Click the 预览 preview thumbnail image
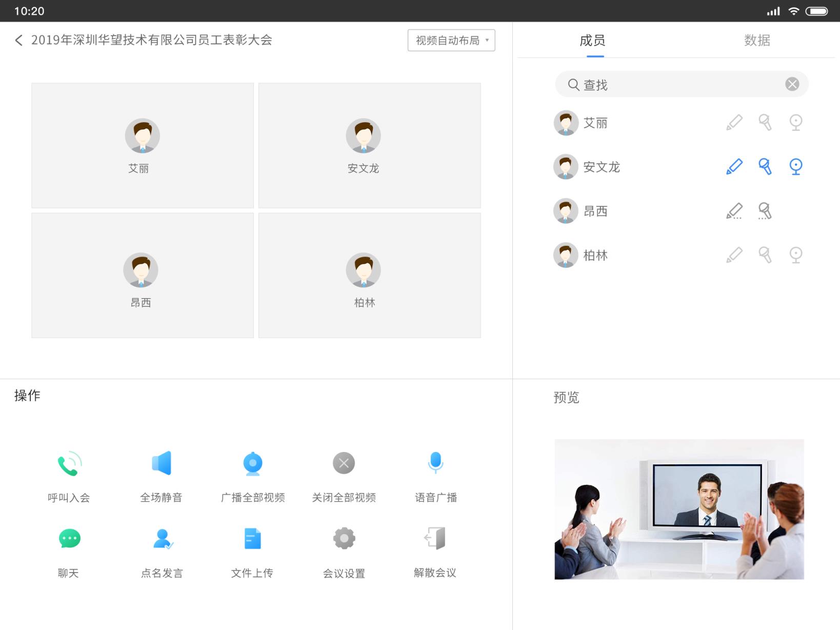 pyautogui.click(x=679, y=509)
